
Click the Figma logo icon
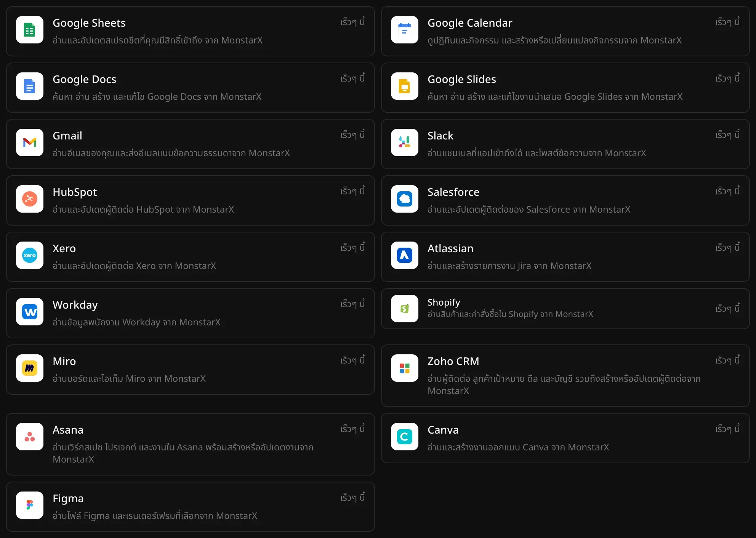(30, 505)
